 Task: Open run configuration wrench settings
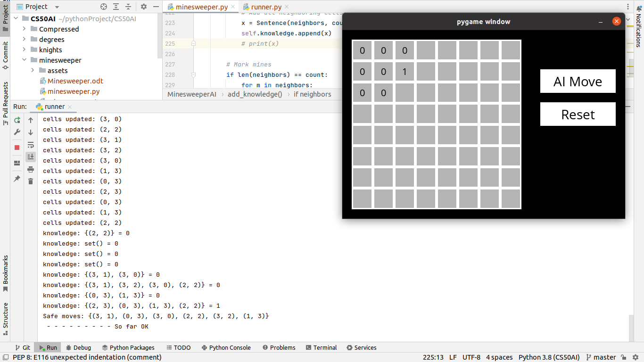click(x=17, y=132)
